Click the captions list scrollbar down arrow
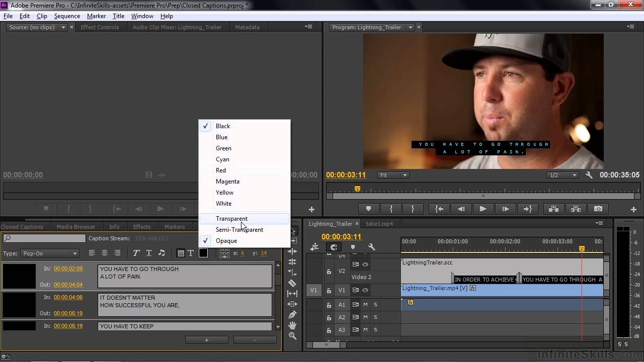Image resolution: width=644 pixels, height=362 pixels. coord(278,327)
